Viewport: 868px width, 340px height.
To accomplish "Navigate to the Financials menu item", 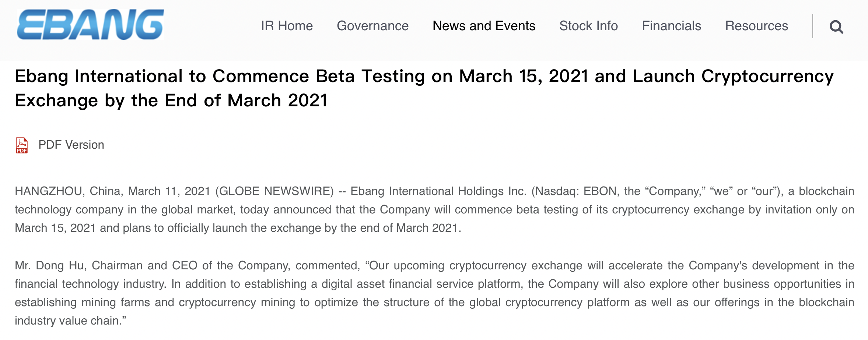I will click(x=671, y=26).
